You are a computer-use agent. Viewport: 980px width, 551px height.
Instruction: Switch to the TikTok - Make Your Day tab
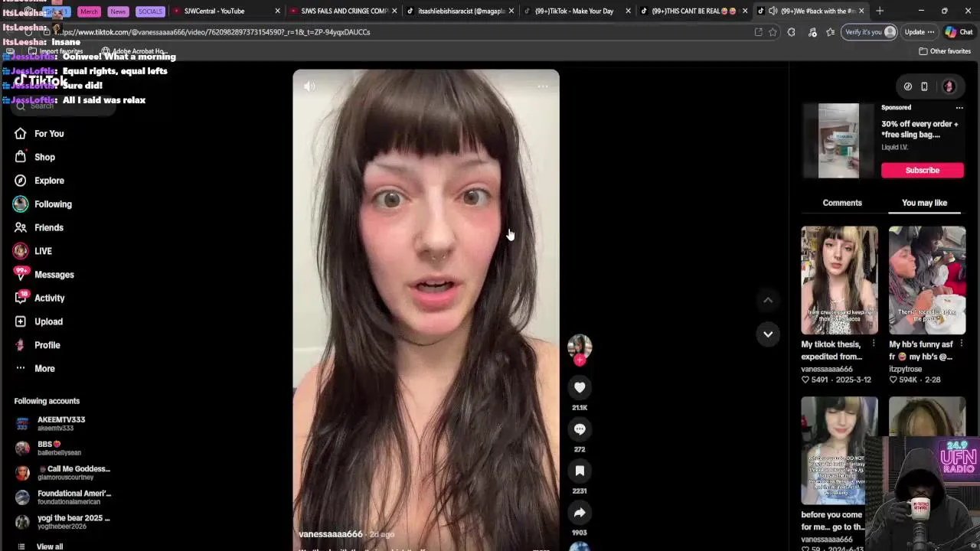577,11
